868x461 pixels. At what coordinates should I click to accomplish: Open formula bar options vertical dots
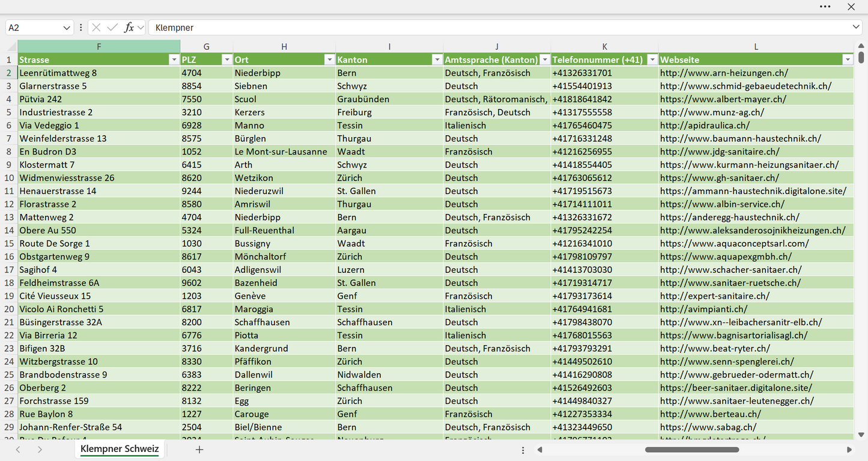pyautogui.click(x=81, y=28)
